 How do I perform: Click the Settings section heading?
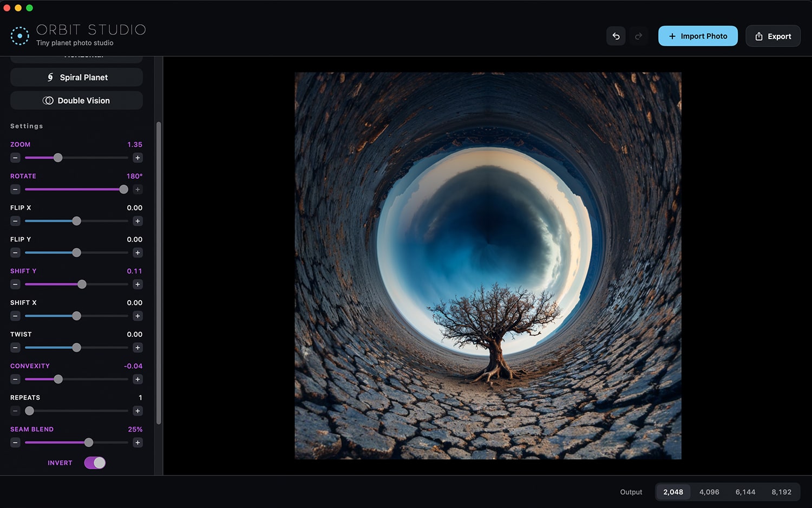(x=27, y=126)
